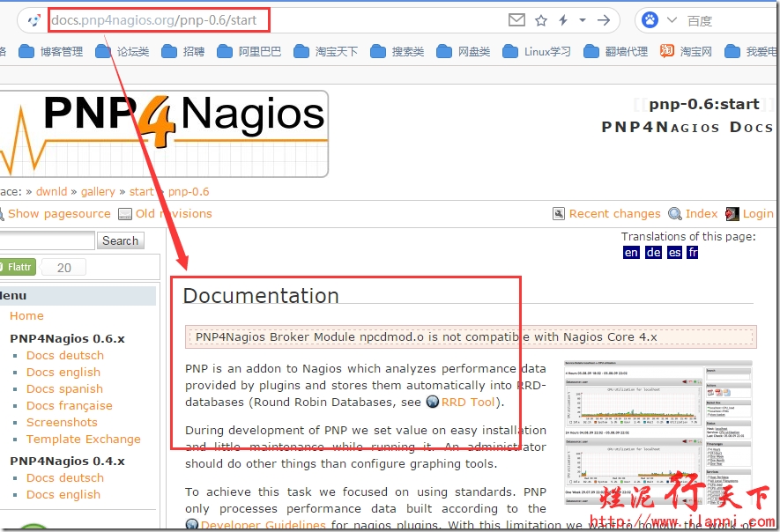Viewport: 780px width, 532px height.
Task: Click the green Flattr button
Action: point(18,267)
